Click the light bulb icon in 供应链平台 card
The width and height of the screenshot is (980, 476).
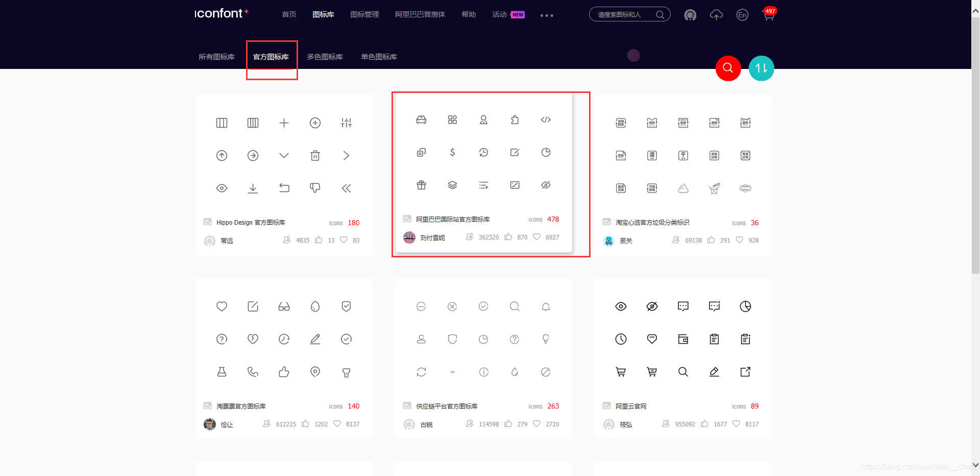(546, 339)
